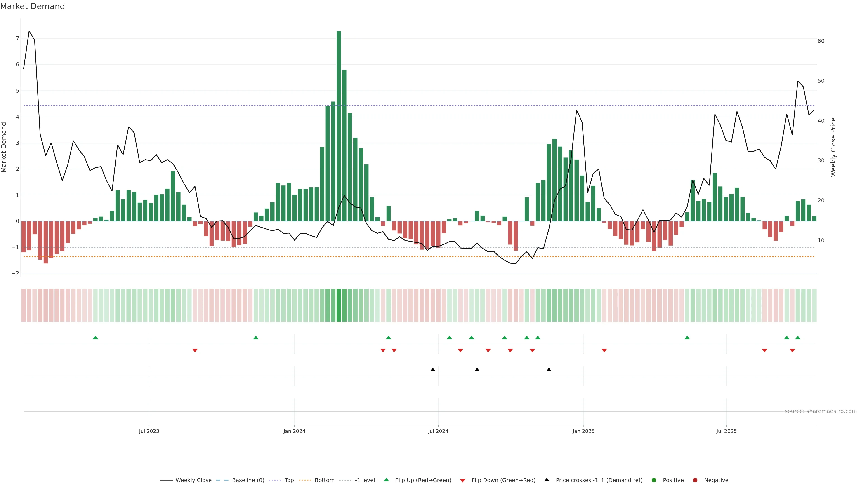
Task: Click the darkest green heatmap strip cell
Action: [x=339, y=305]
